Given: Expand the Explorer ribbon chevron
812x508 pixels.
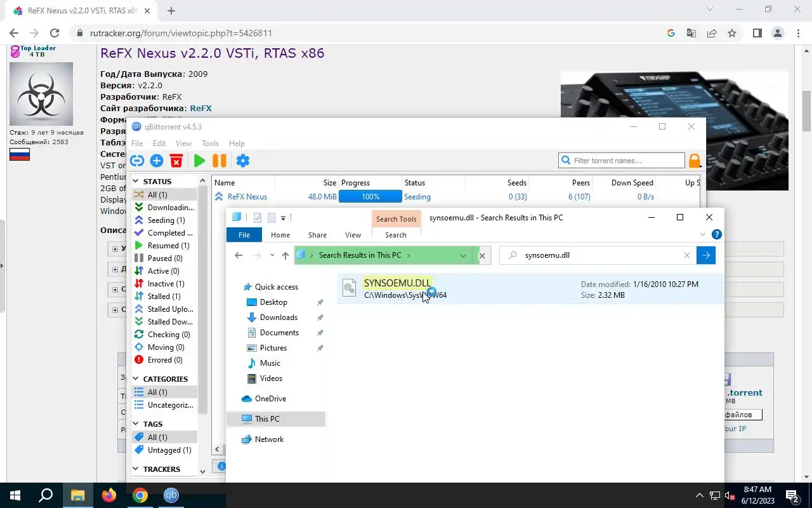Looking at the screenshot, I should click(x=703, y=234).
